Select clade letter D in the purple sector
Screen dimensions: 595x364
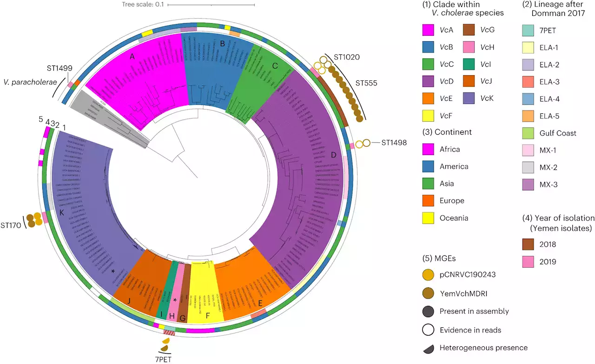333,154
